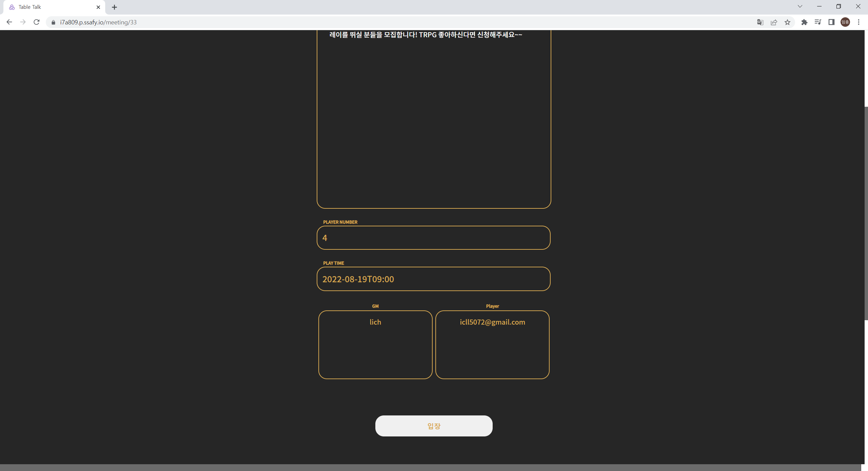
Task: Click the translate page icon
Action: tap(760, 22)
